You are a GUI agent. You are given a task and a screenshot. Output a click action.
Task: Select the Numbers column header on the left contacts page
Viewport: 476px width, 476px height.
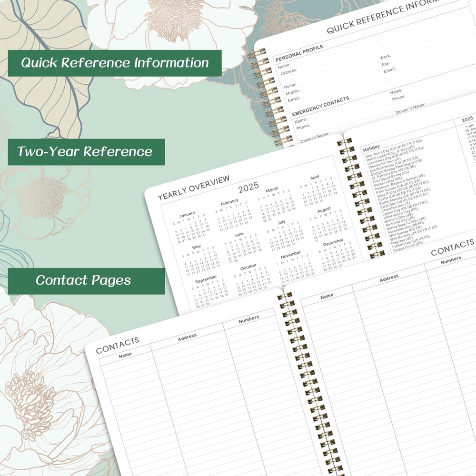pos(248,318)
